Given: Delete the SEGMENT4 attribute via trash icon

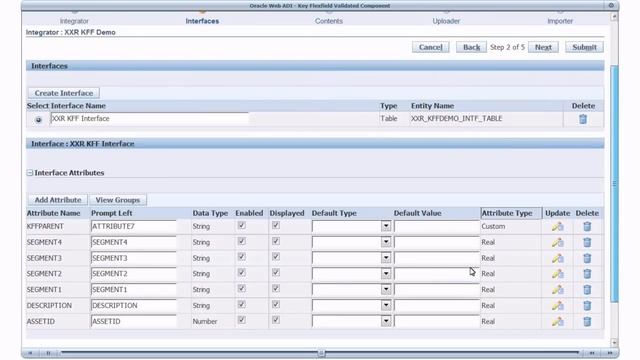Looking at the screenshot, I should pyautogui.click(x=587, y=242).
